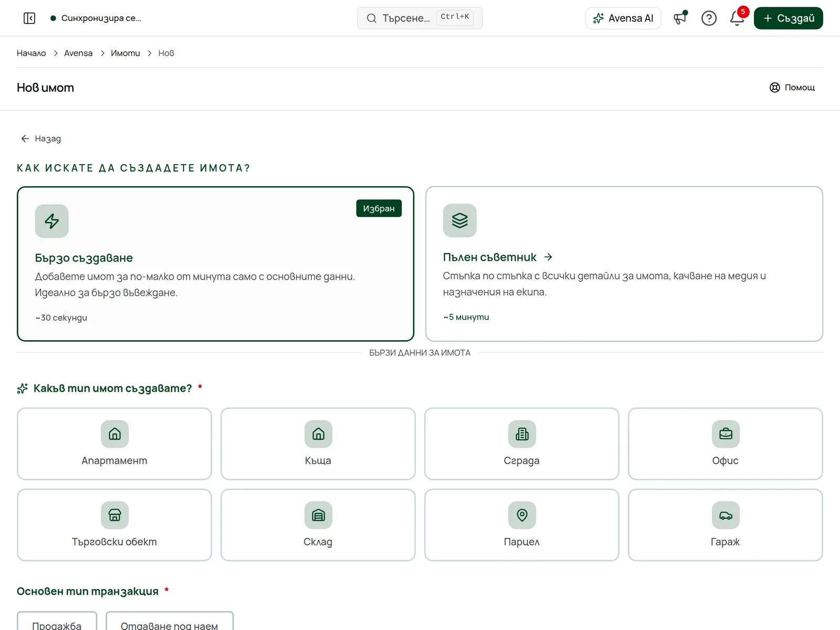The image size is (840, 630).
Task: Click the sync status indicator text
Action: 101,18
